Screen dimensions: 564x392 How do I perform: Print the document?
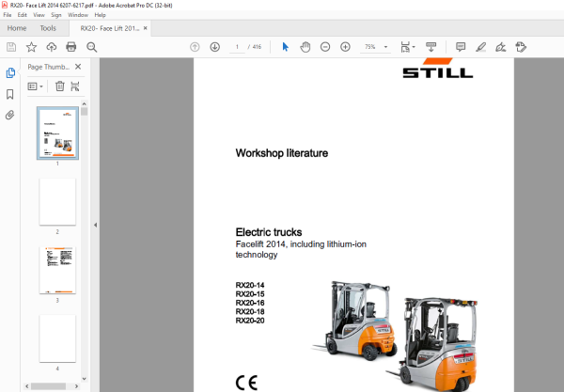point(71,47)
